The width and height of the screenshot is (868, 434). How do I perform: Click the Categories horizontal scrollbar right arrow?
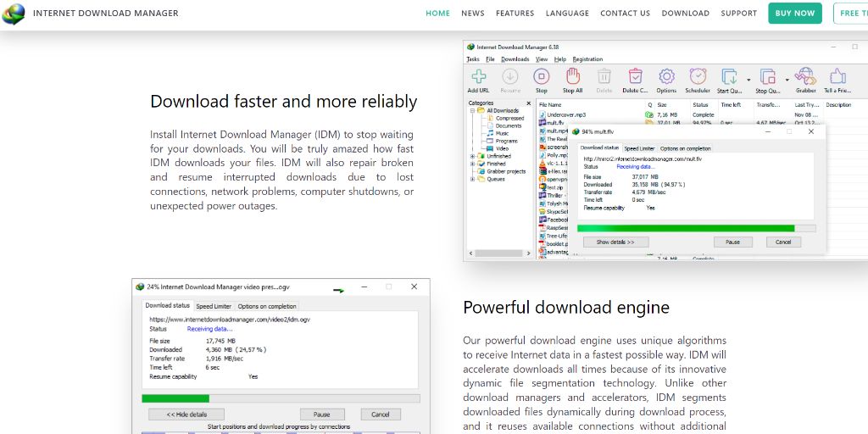pyautogui.click(x=529, y=253)
